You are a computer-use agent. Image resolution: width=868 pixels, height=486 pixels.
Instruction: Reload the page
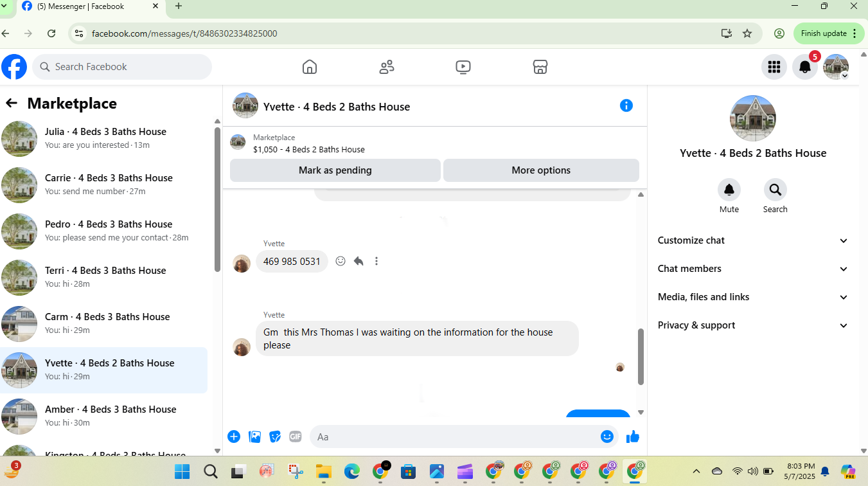point(51,33)
